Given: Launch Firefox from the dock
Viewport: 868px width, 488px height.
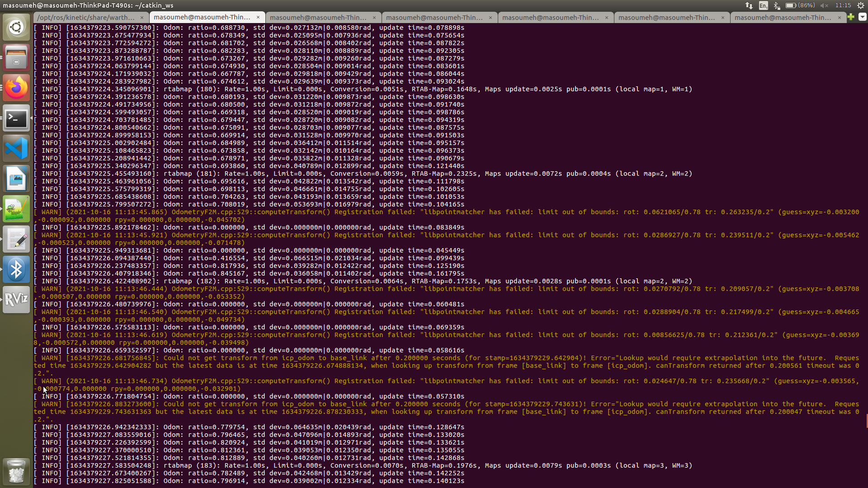Looking at the screenshot, I should pos(16,88).
